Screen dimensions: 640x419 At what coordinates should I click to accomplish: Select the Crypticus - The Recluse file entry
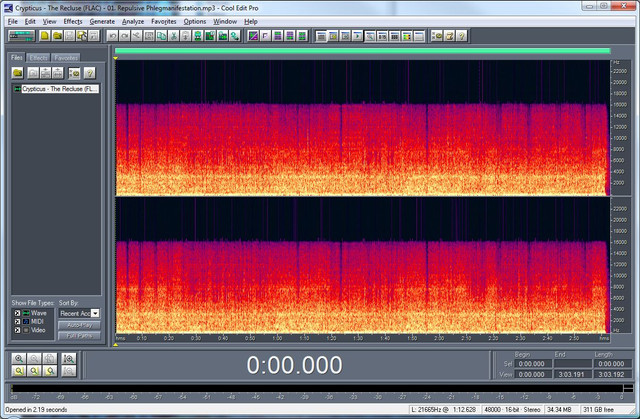(x=56, y=89)
